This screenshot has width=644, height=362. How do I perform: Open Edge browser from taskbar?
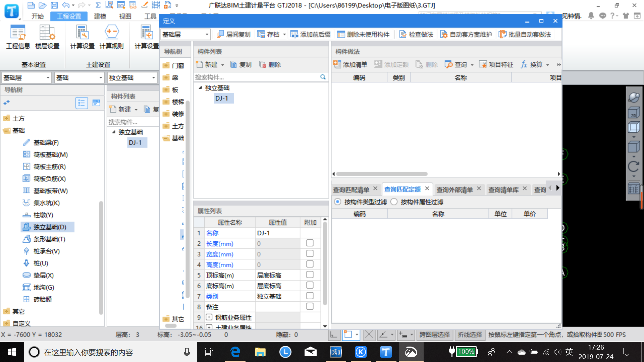(235, 352)
